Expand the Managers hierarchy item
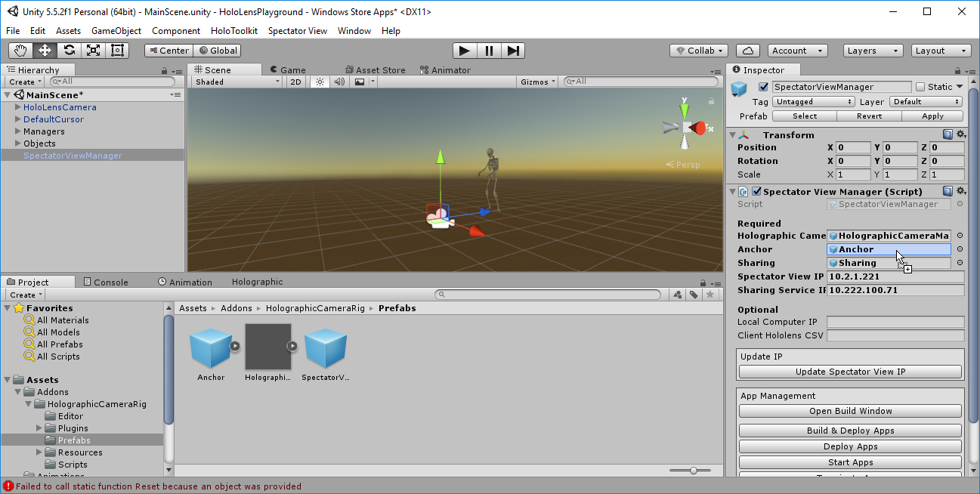The width and height of the screenshot is (980, 494). [17, 131]
